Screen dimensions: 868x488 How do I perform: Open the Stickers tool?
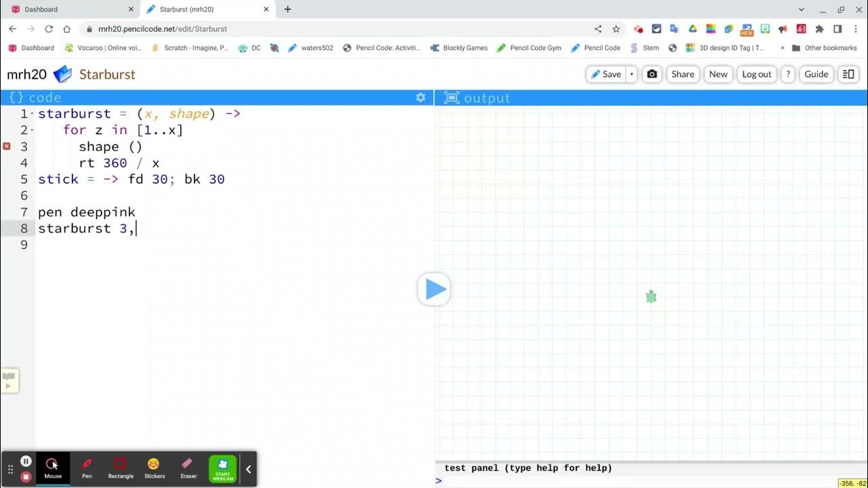154,468
